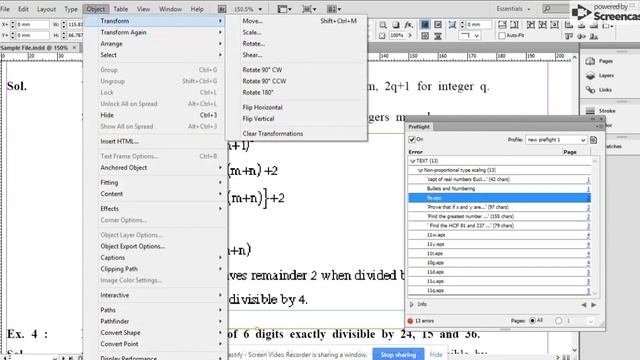Go to next preflight error arrow

click(593, 304)
